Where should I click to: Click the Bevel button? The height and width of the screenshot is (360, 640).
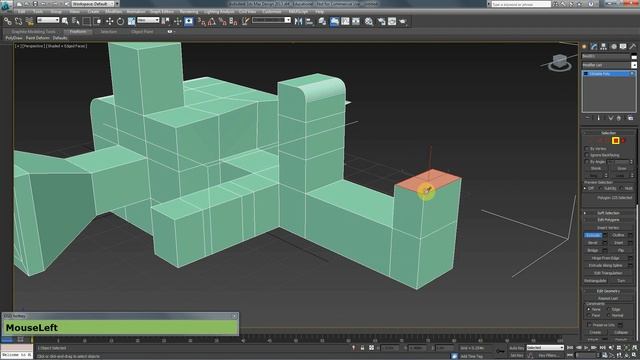coord(593,243)
